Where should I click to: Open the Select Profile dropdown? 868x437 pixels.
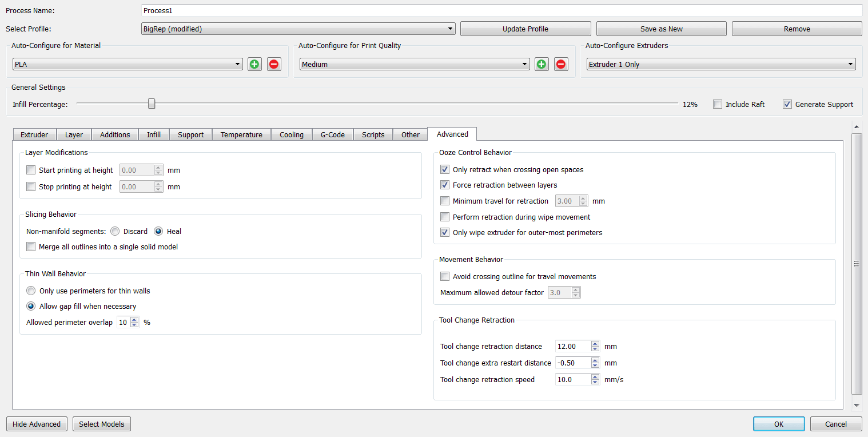298,29
